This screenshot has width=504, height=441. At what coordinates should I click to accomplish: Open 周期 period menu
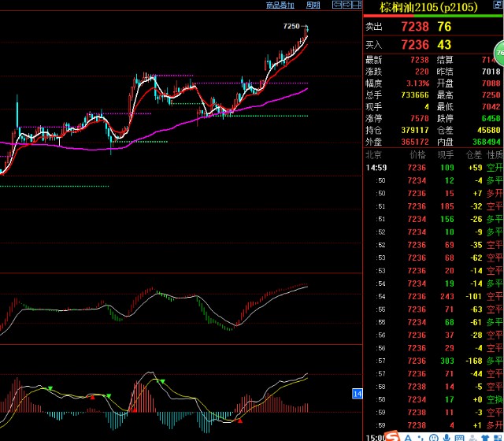pyautogui.click(x=313, y=5)
